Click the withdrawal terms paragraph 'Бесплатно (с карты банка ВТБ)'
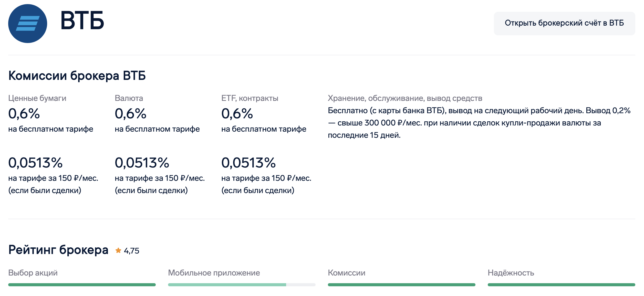Screen dimensions: 644x296 click(x=479, y=123)
